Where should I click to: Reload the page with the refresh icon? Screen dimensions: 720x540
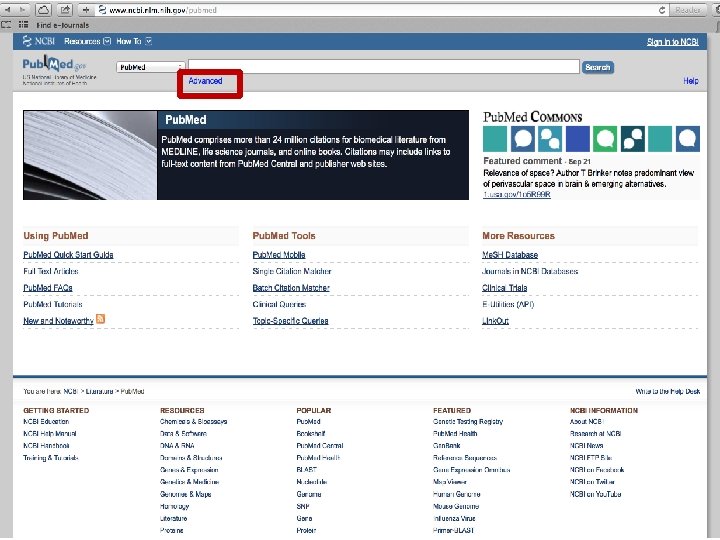coord(662,10)
